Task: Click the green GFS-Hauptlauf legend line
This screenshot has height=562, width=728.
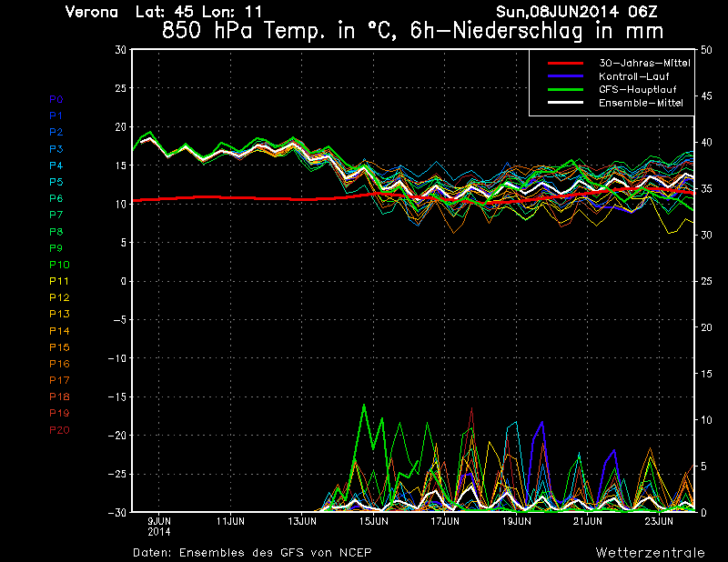Action: pyautogui.click(x=565, y=89)
